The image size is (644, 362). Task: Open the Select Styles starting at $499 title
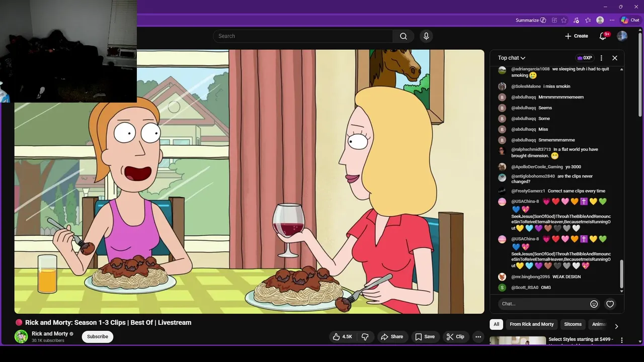(581, 339)
